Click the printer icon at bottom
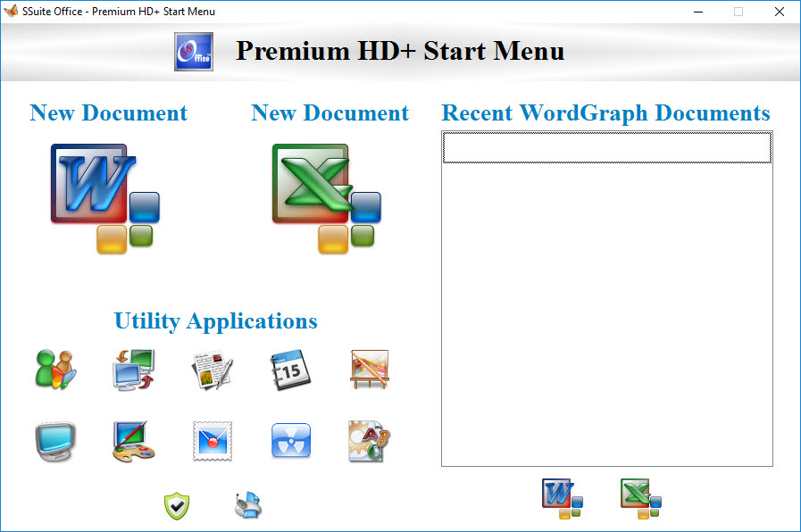The width and height of the screenshot is (801, 532). click(x=248, y=505)
